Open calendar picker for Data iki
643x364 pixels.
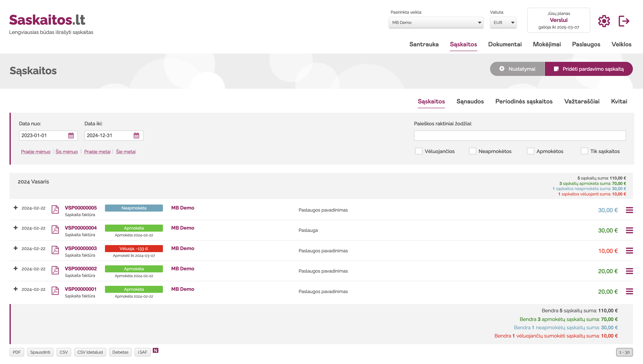coord(136,135)
